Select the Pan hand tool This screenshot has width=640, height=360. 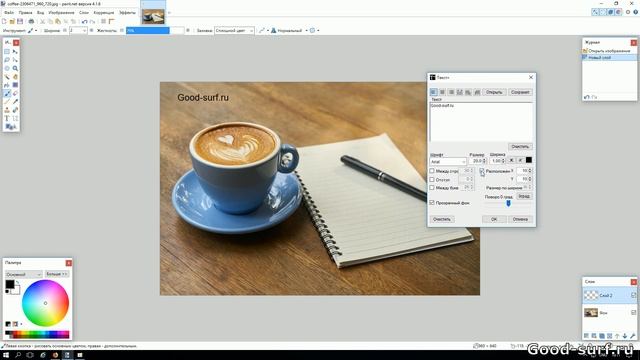[15, 77]
